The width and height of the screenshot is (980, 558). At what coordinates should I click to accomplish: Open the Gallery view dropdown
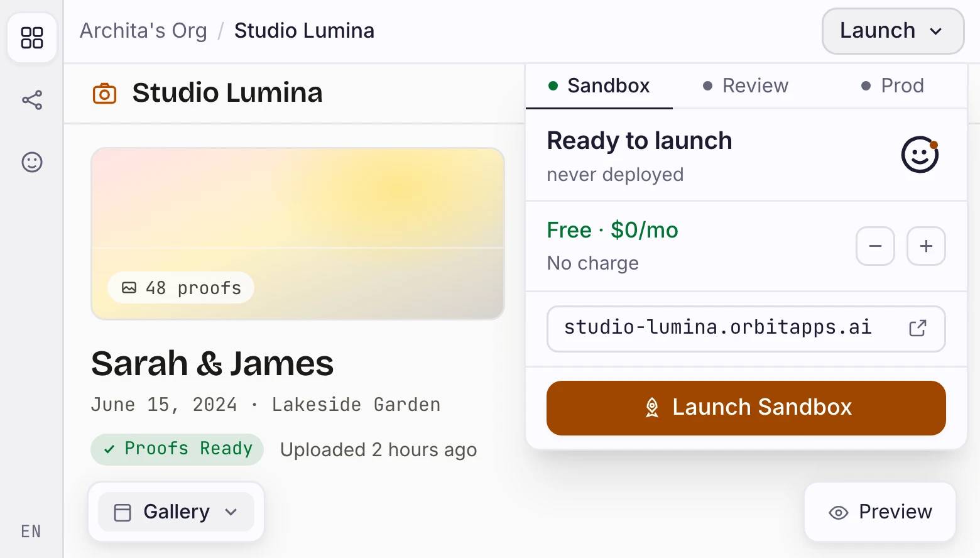pyautogui.click(x=177, y=512)
